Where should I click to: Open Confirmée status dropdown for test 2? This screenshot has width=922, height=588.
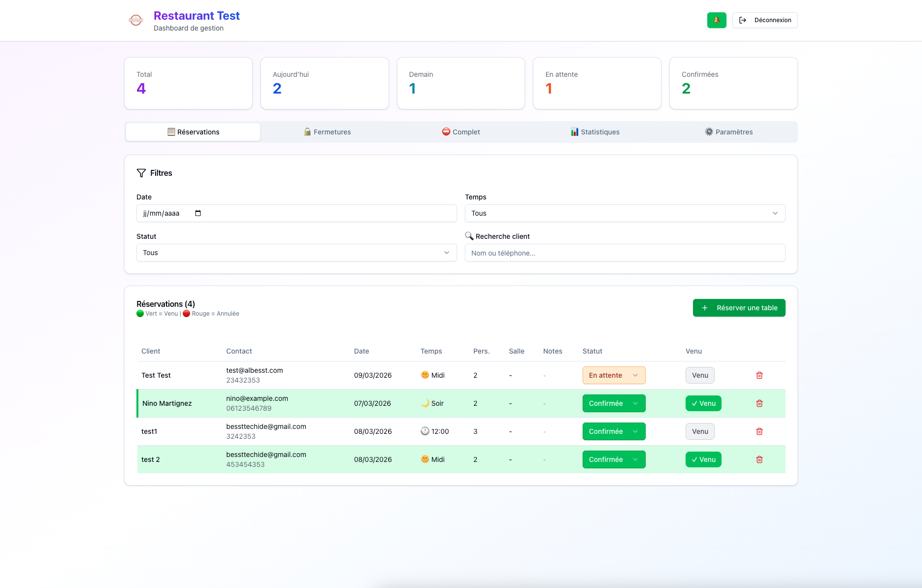(613, 459)
